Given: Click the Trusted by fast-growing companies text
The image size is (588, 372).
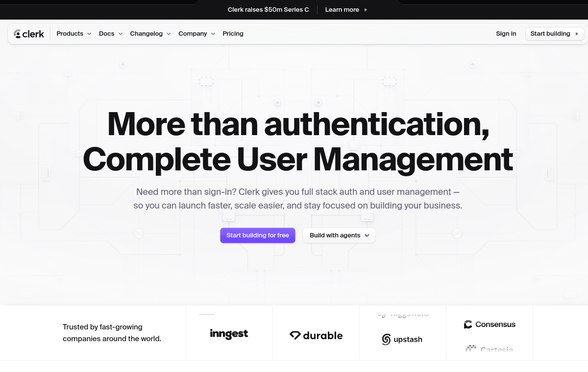Looking at the screenshot, I should [x=112, y=332].
